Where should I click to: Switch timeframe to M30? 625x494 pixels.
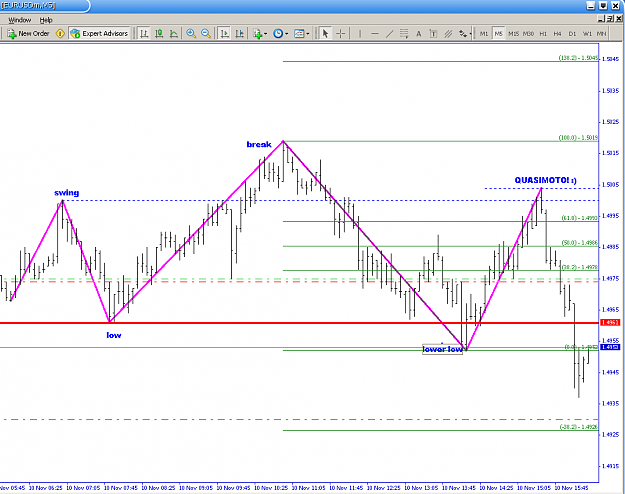click(x=528, y=33)
